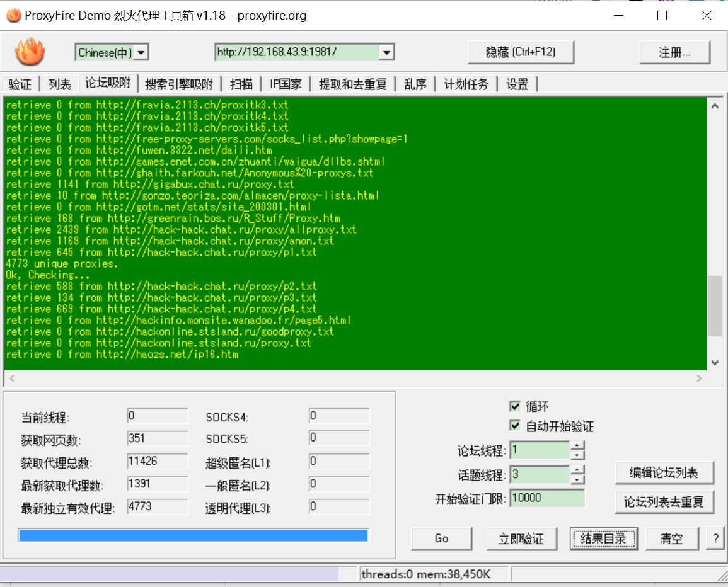Click the 清空 clear button
728x587 pixels.
click(671, 539)
